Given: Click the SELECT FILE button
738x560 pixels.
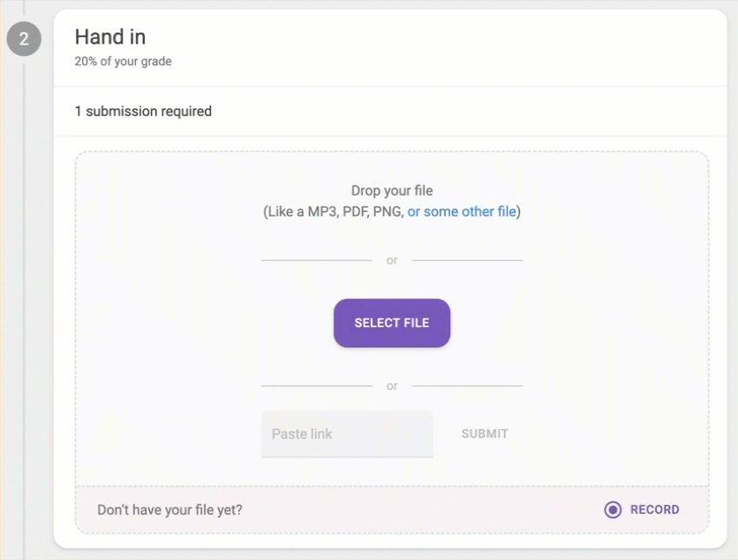Looking at the screenshot, I should coord(392,323).
